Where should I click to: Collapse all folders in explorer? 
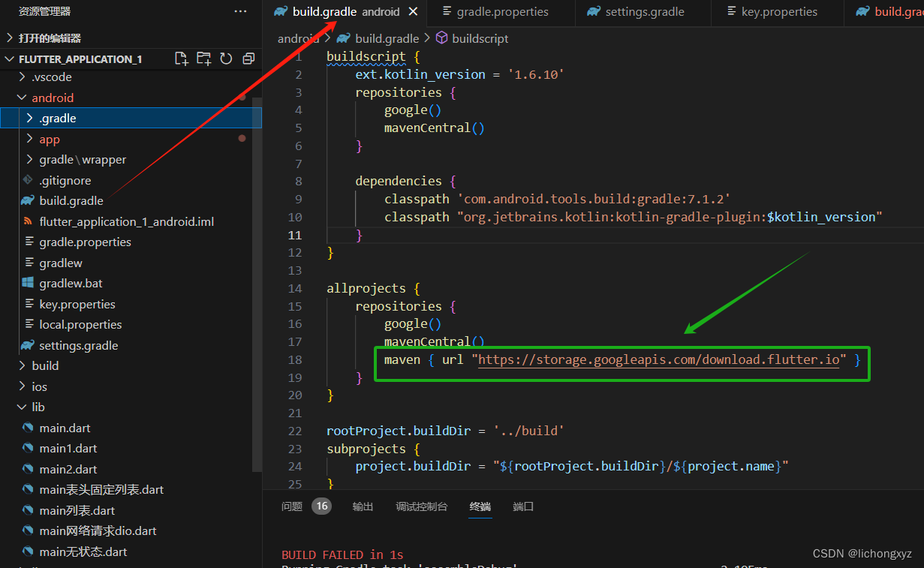(248, 59)
